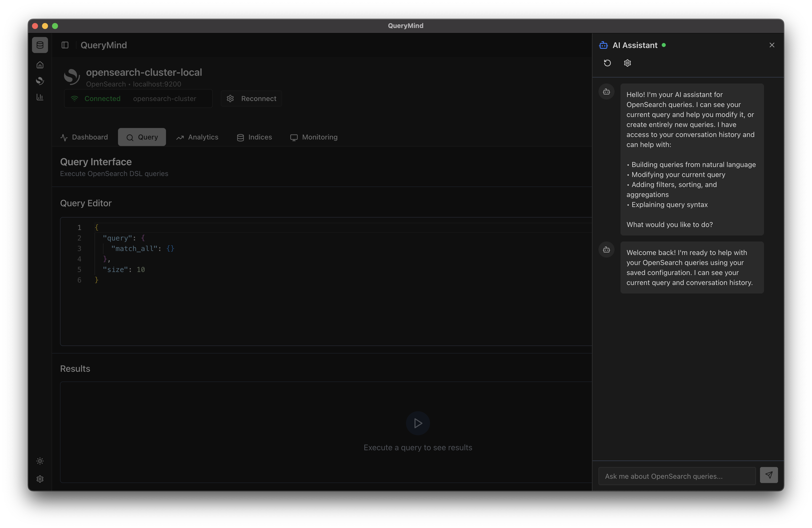Click the Reconnect button
The image size is (812, 528).
251,98
